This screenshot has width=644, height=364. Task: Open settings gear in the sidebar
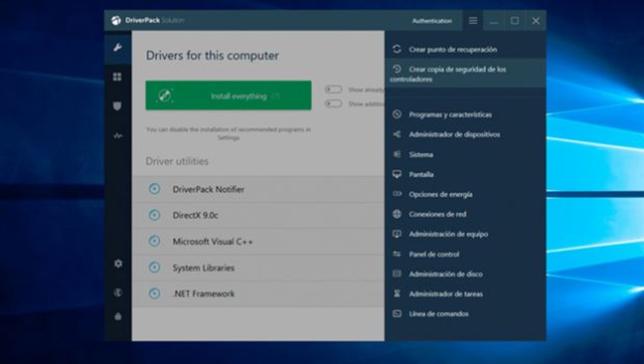point(118,263)
